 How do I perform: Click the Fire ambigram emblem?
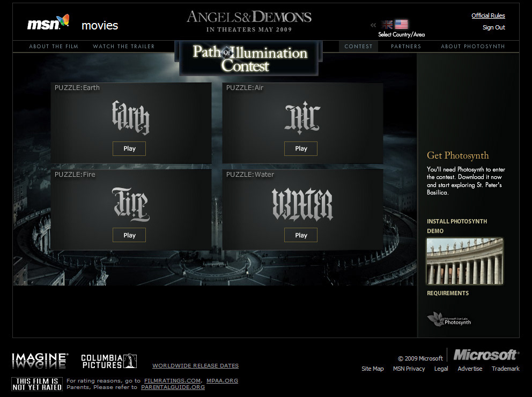click(x=131, y=205)
